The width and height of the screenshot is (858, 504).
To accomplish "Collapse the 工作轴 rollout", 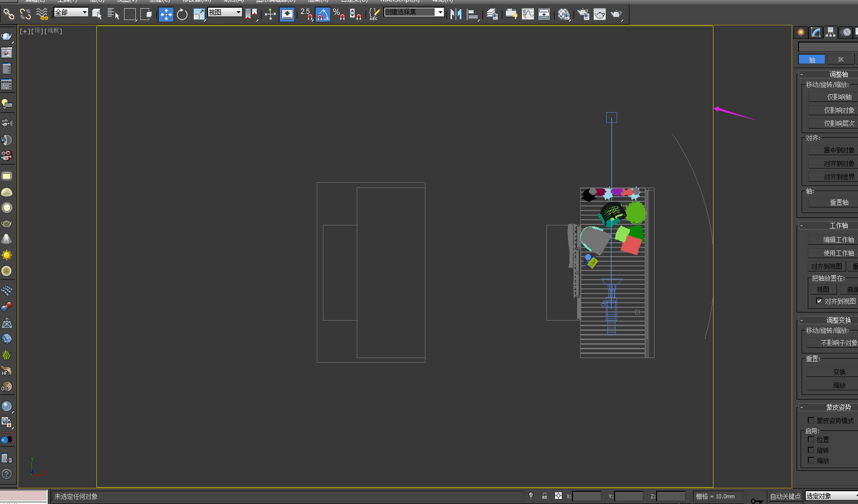I will pos(828,225).
